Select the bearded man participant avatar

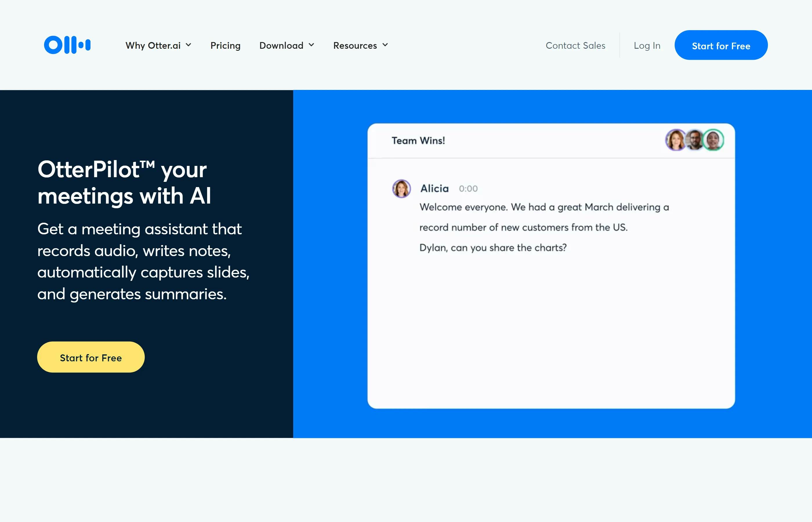(694, 140)
